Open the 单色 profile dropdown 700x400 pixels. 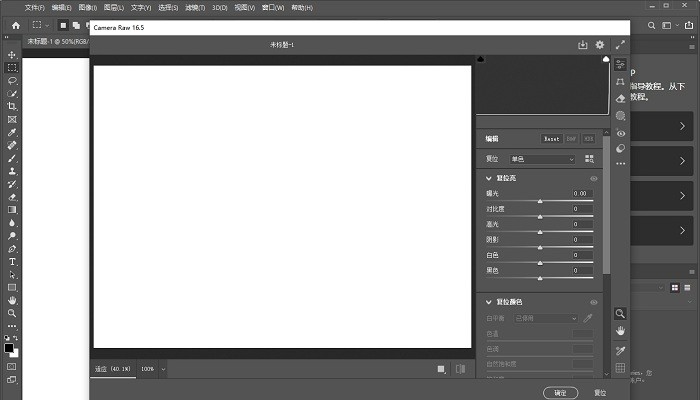[x=543, y=159]
